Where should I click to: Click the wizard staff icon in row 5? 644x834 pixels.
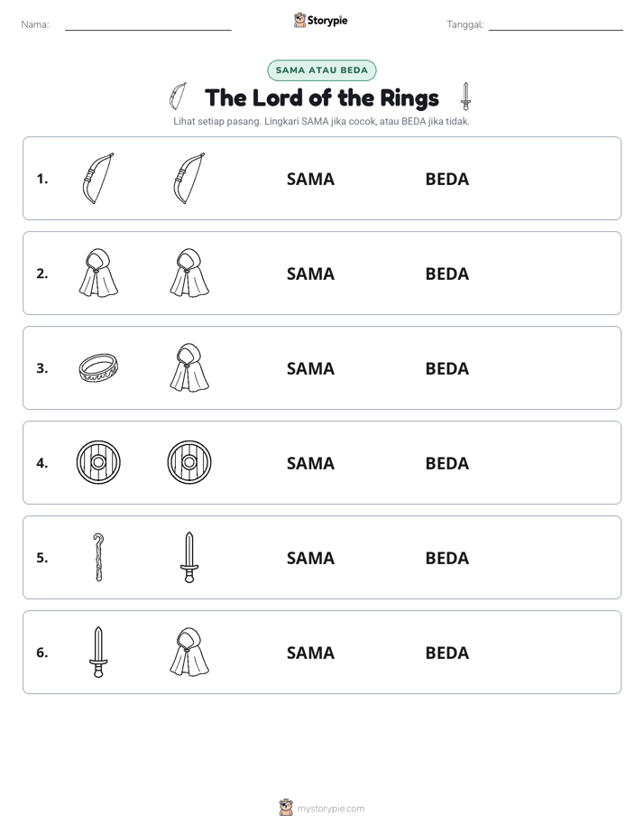(98, 558)
